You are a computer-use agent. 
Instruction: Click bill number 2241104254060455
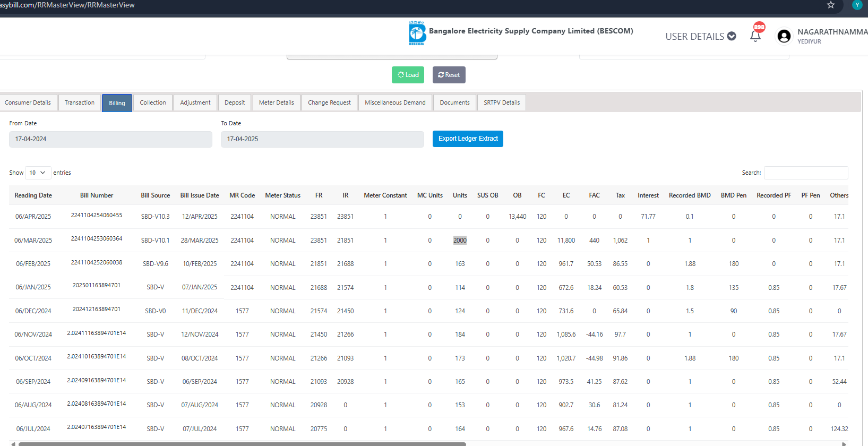click(97, 215)
